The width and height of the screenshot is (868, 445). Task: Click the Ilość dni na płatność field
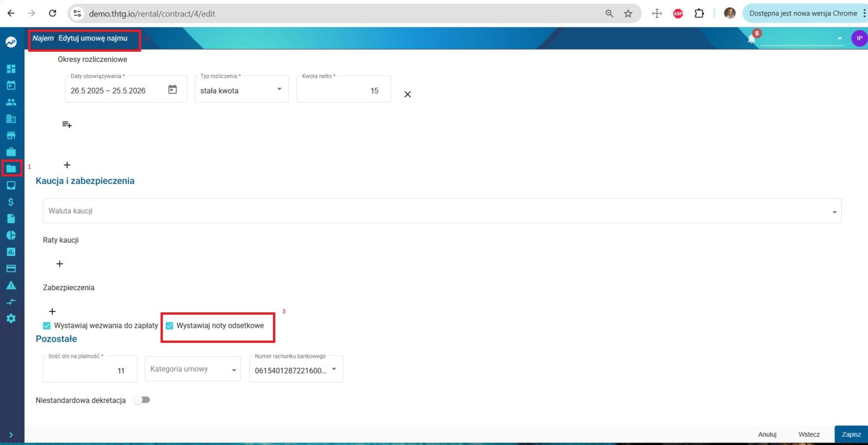pyautogui.click(x=90, y=369)
